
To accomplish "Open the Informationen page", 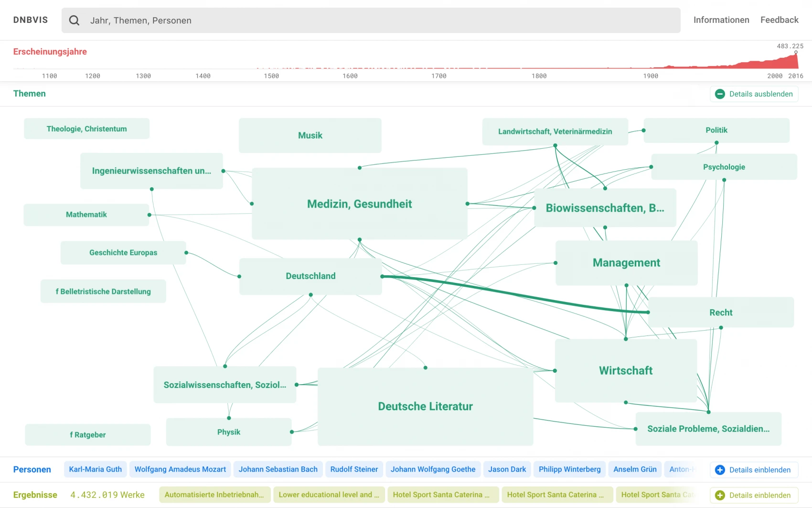I will 721,20.
